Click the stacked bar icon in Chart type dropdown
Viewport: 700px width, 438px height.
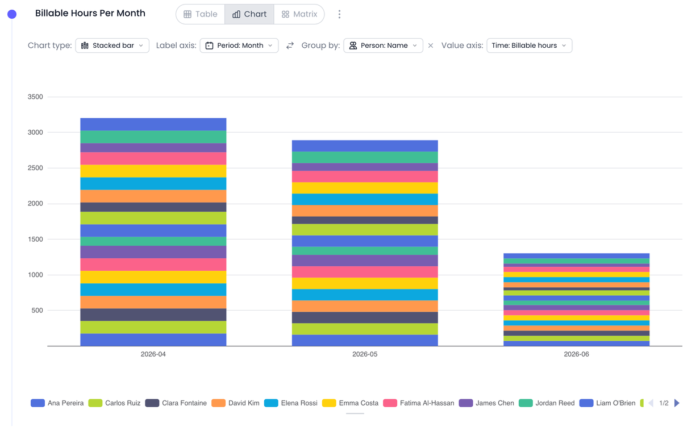[x=85, y=46]
